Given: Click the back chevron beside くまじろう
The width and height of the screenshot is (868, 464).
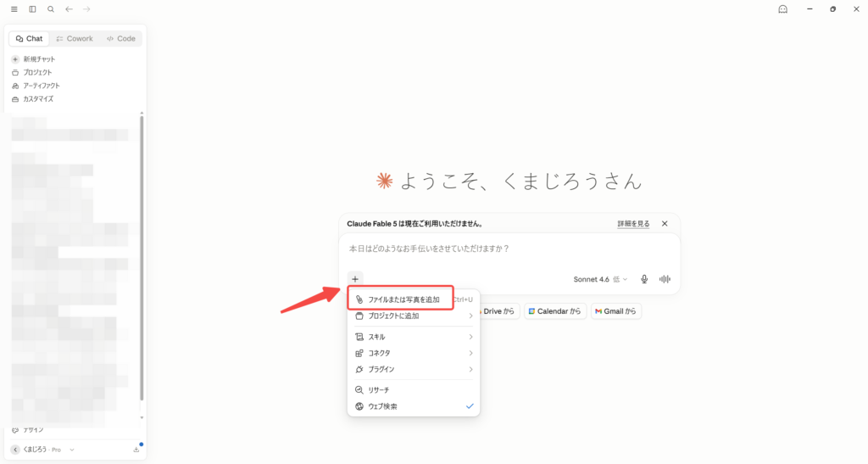Looking at the screenshot, I should 15,450.
